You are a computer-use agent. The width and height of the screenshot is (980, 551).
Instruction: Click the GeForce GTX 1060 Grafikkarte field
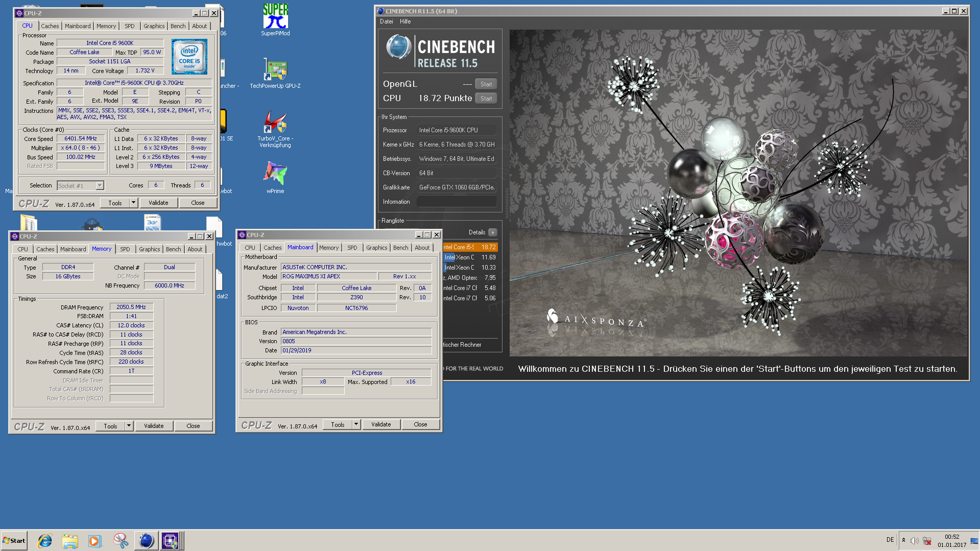click(x=457, y=187)
